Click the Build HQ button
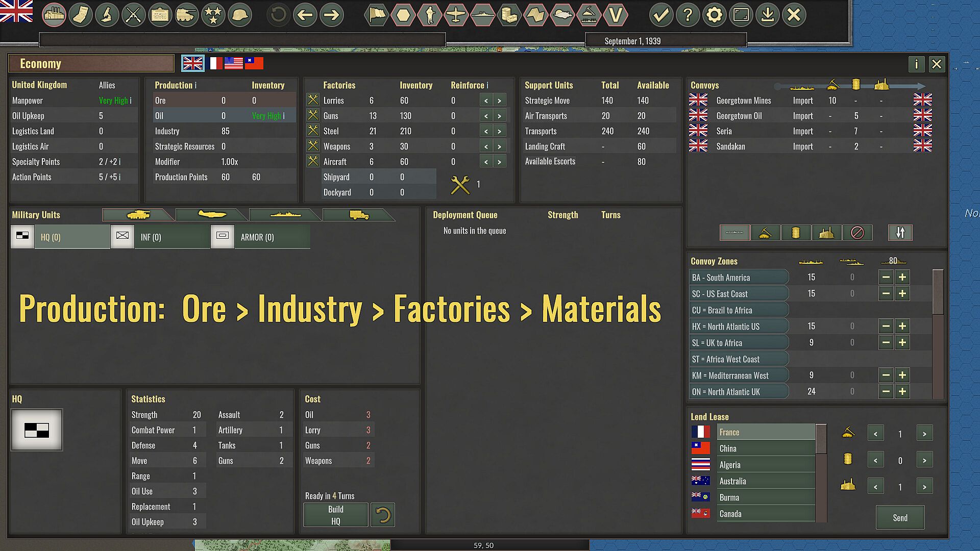The height and width of the screenshot is (551, 980). coord(335,515)
